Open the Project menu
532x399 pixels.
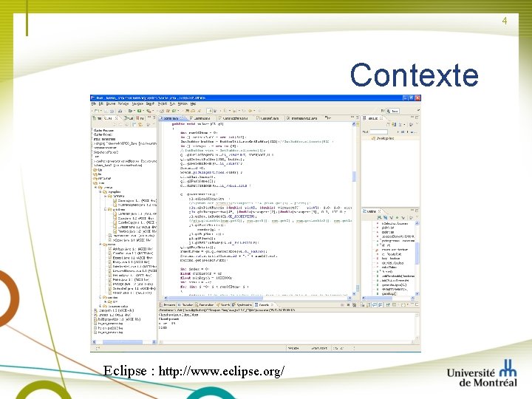click(x=163, y=103)
